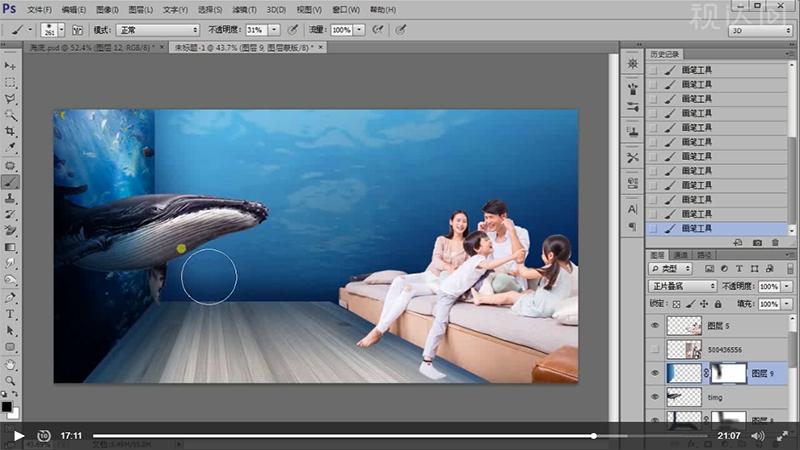
Task: Pick the Eyedropper tool
Action: click(x=10, y=149)
